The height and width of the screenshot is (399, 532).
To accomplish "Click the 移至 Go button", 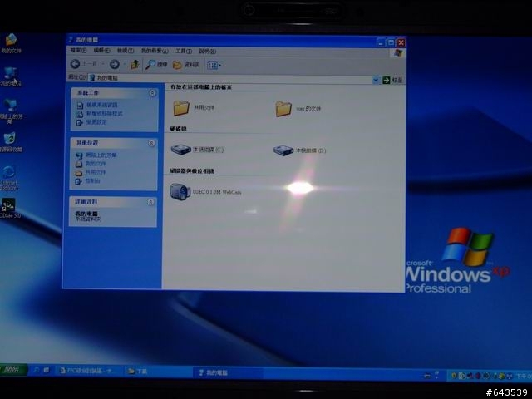I will 392,80.
